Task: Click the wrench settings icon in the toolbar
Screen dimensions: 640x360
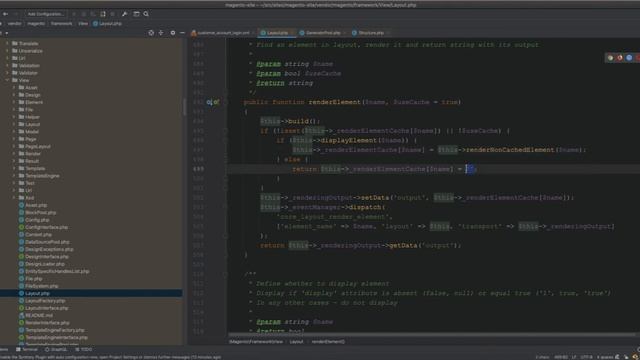Action: pos(124,14)
